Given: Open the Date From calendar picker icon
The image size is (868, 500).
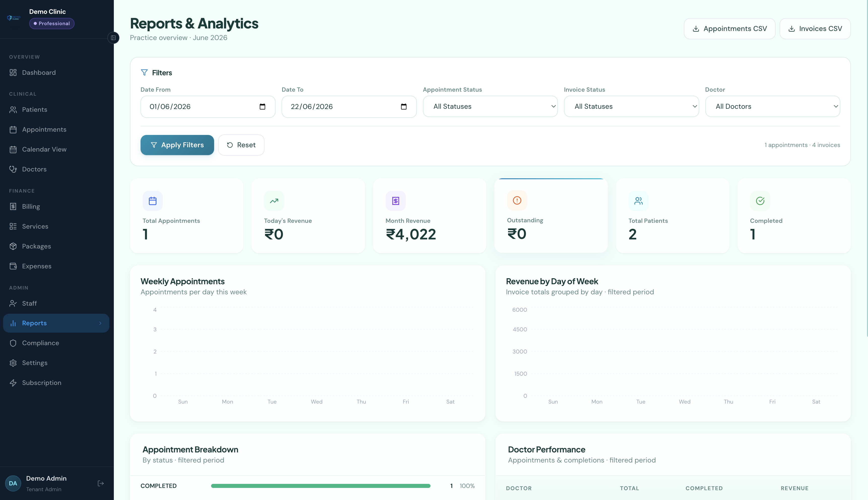Looking at the screenshot, I should pos(262,106).
